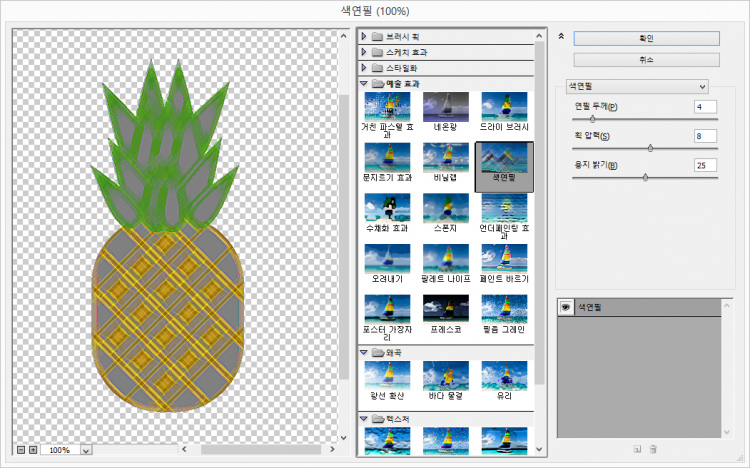Toggle eye visibility of 색연필 effect layer
Screen dimensions: 750x468
566,307
